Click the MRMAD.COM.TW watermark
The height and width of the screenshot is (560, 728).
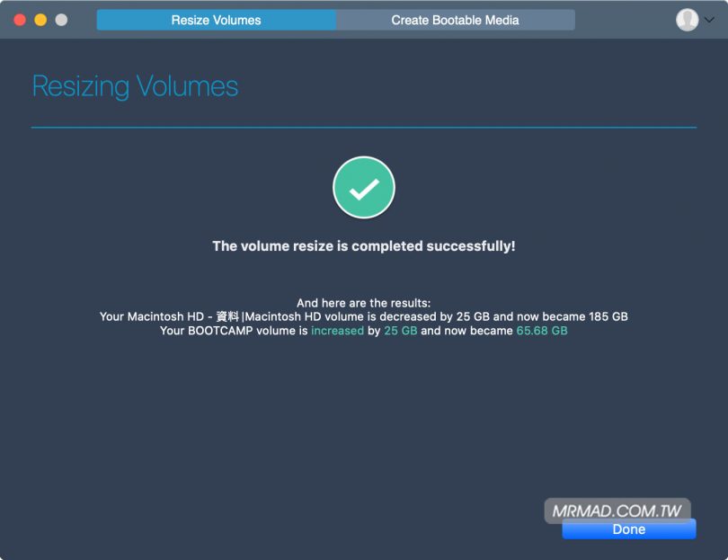(x=617, y=511)
